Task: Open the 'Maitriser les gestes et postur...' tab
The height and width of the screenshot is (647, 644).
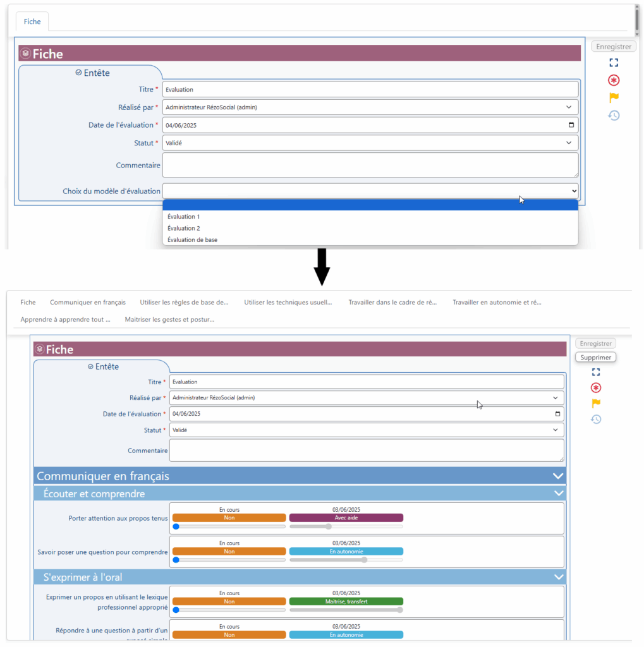Action: (169, 320)
